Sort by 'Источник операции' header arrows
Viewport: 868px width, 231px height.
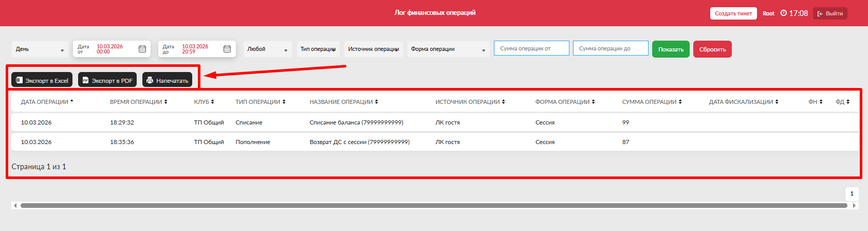[x=503, y=102]
